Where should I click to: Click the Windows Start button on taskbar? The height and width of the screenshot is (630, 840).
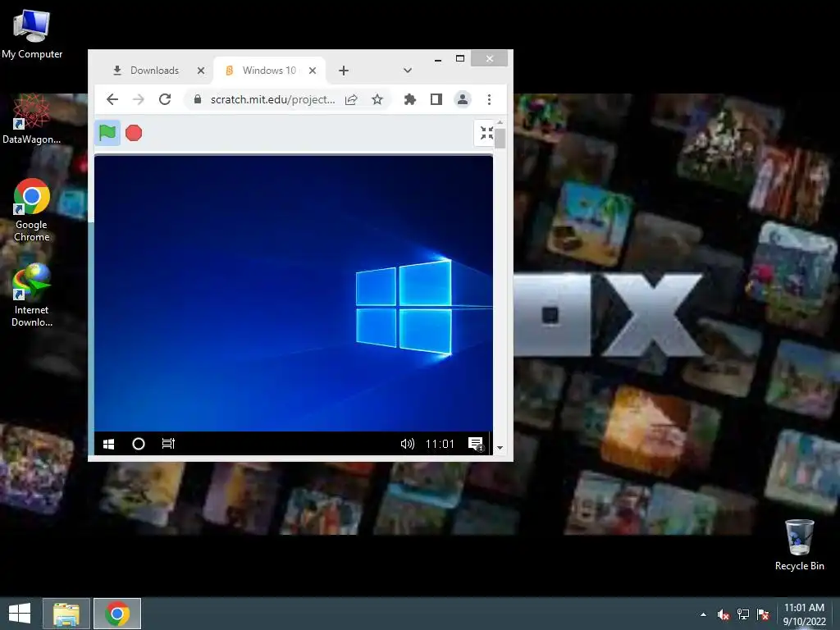pos(20,614)
